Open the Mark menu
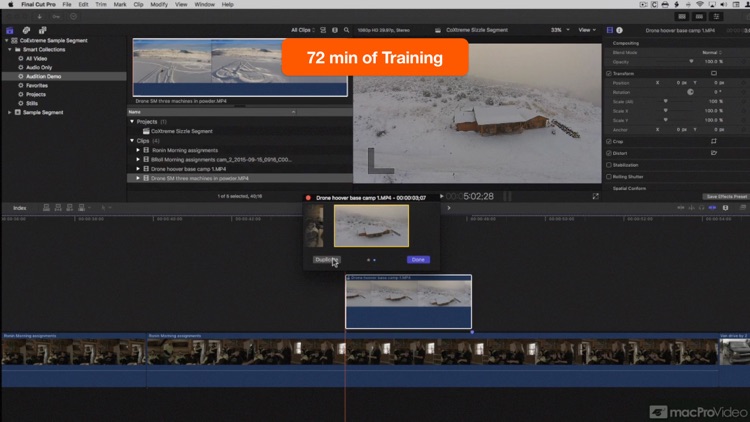The width and height of the screenshot is (750, 422). pos(120,4)
